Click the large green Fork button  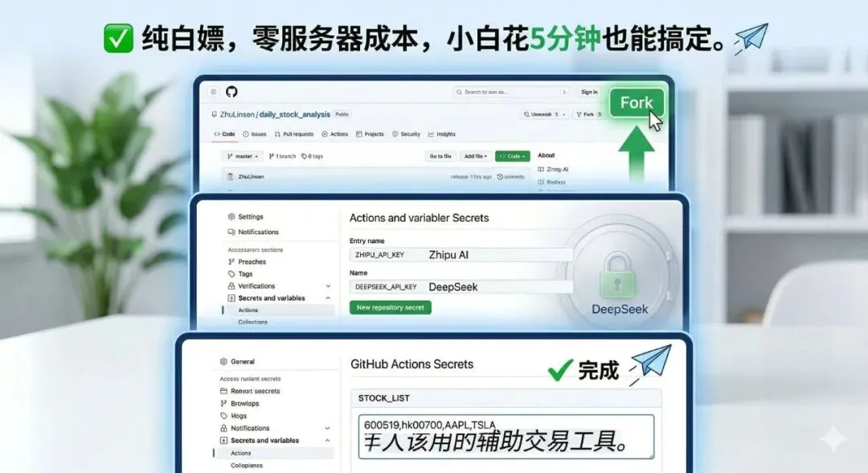tap(636, 102)
